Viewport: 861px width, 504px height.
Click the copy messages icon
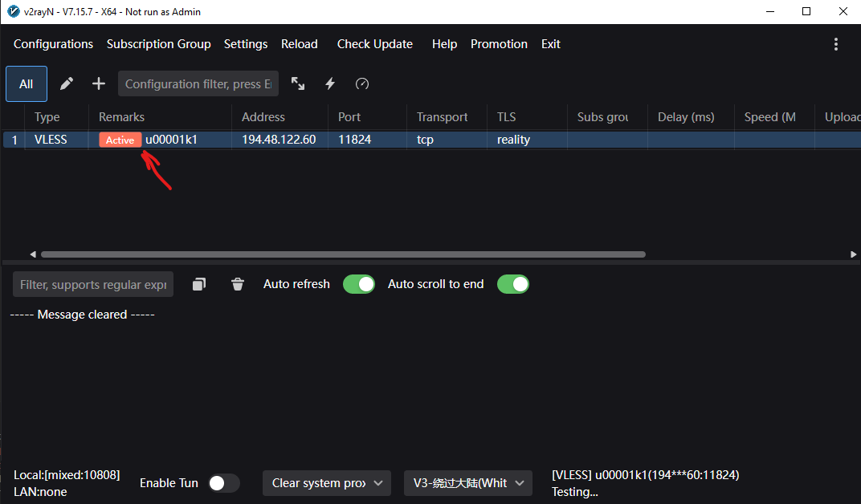199,284
